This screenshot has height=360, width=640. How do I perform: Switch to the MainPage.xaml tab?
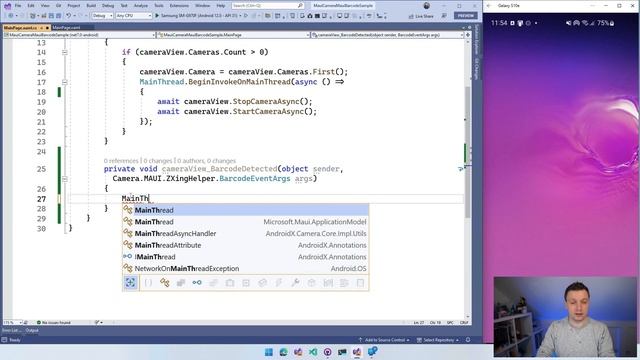pos(66,27)
